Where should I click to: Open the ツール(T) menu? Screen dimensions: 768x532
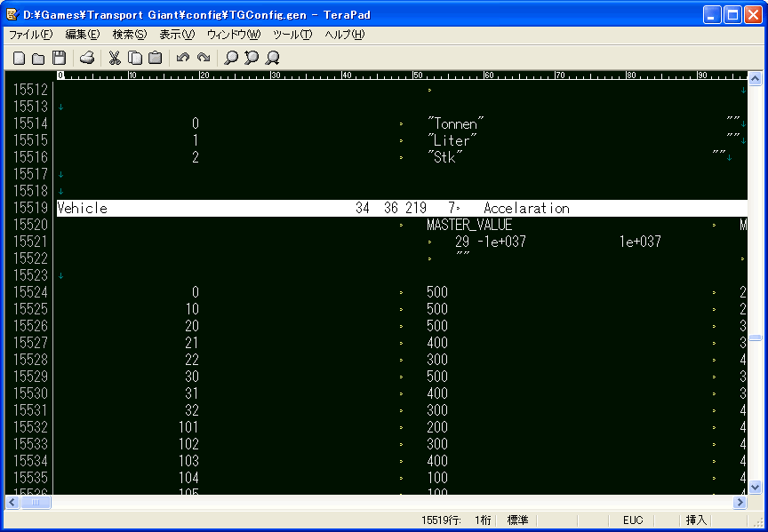(x=292, y=35)
